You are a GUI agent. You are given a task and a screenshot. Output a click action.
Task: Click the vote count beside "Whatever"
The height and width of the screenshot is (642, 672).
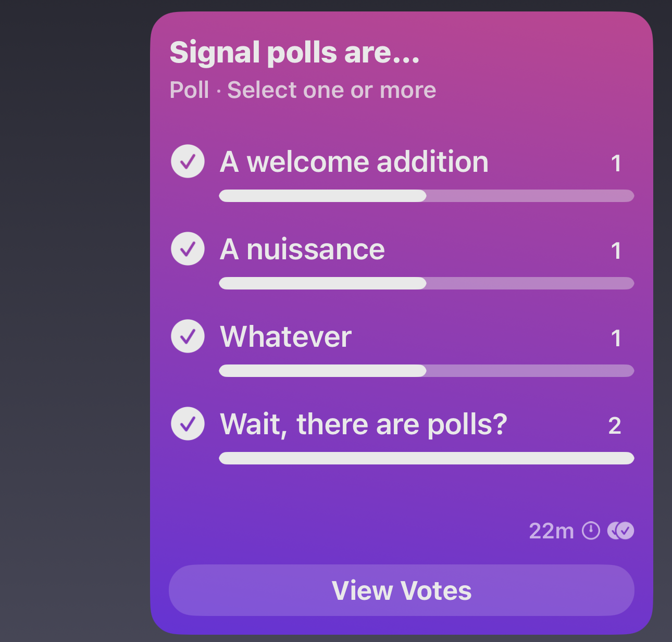click(x=616, y=338)
